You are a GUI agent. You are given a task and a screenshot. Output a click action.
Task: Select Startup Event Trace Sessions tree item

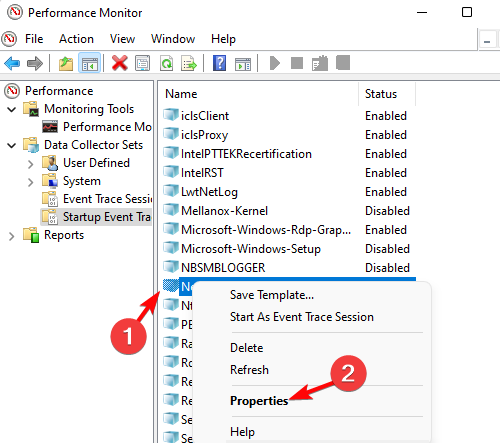pyautogui.click(x=107, y=217)
